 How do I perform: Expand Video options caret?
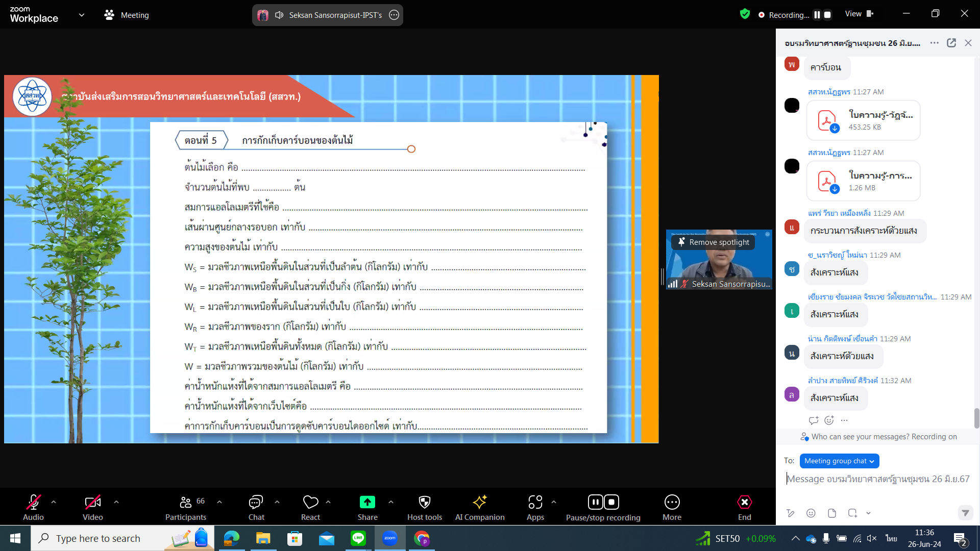click(x=116, y=502)
